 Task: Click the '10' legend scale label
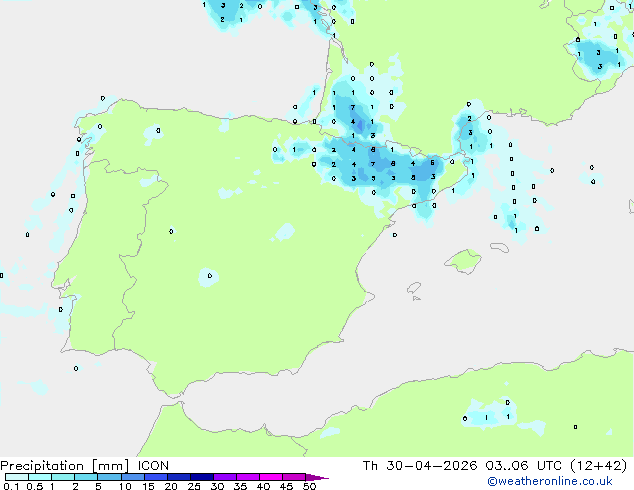coord(125,486)
